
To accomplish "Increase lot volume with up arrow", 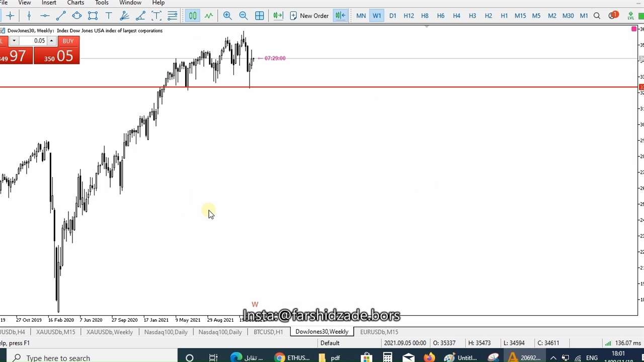I will coord(51,41).
